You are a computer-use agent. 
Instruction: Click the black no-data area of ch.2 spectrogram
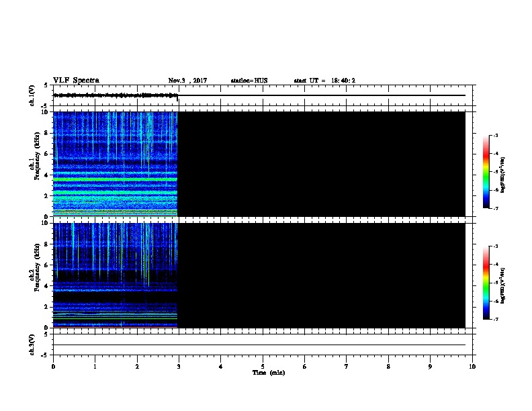321,275
